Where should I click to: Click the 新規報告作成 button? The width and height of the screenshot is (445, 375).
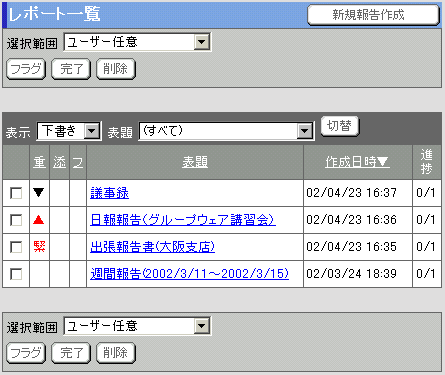tap(373, 15)
